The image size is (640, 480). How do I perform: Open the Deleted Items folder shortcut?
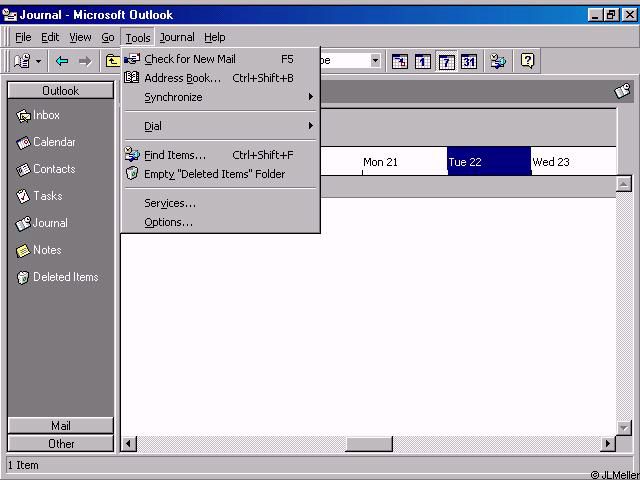point(24,278)
